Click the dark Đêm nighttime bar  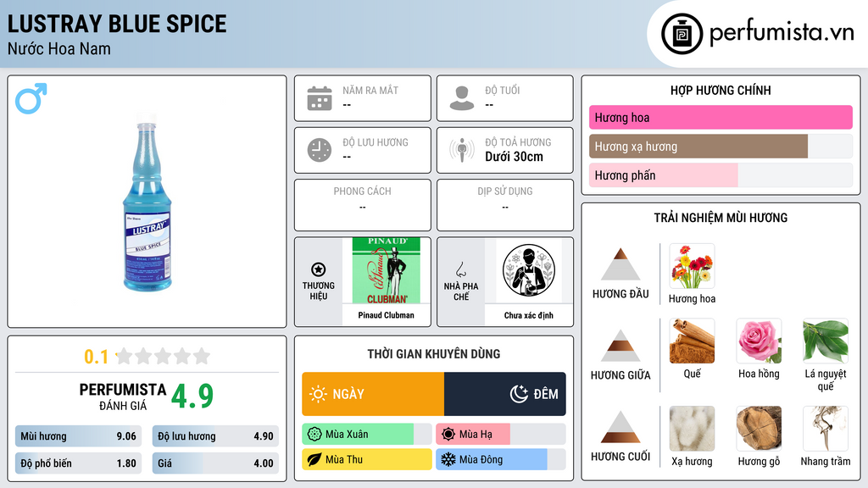[505, 394]
